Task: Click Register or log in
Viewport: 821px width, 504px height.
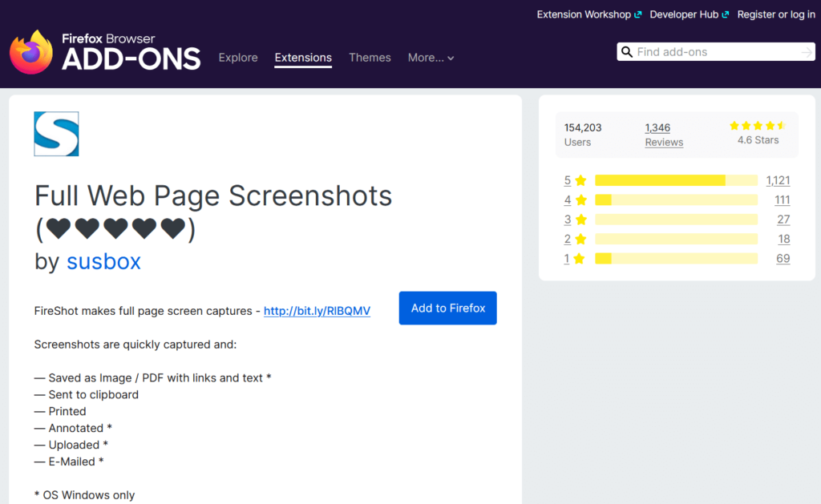Action: click(776, 14)
